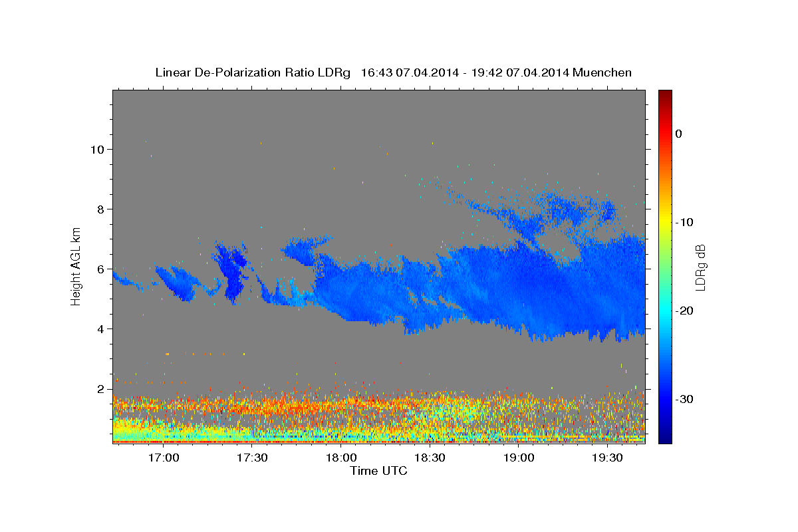The width and height of the screenshot is (798, 532).
Task: Click the height axis label '4'
Action: (x=102, y=329)
